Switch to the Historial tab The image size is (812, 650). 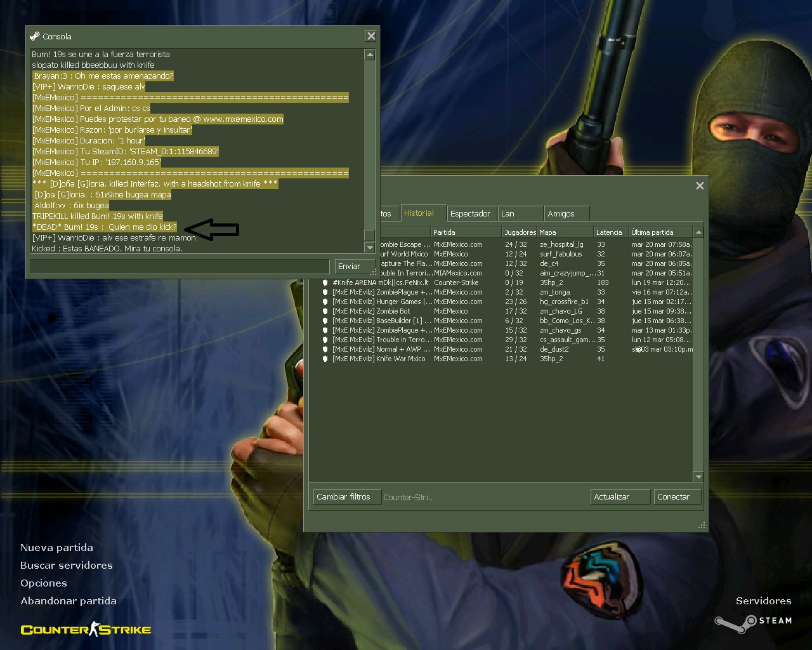coord(423,213)
